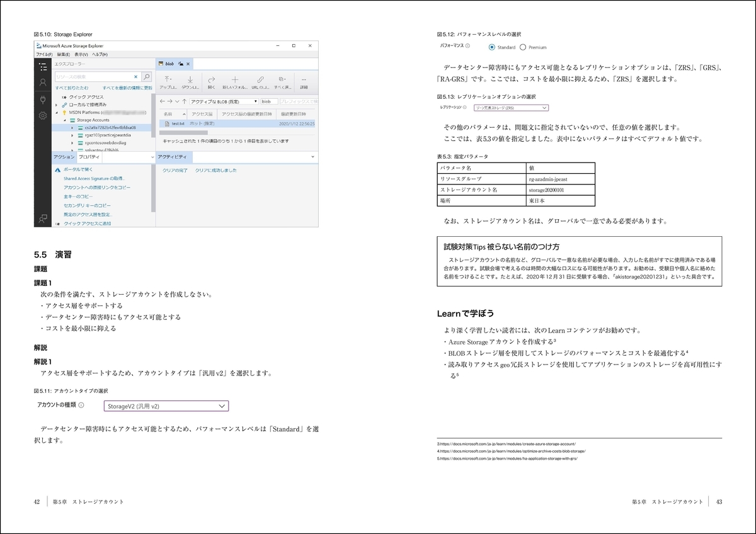Image resolution: width=756 pixels, height=534 pixels.
Task: Select the Premium performance radio button
Action: tap(523, 47)
